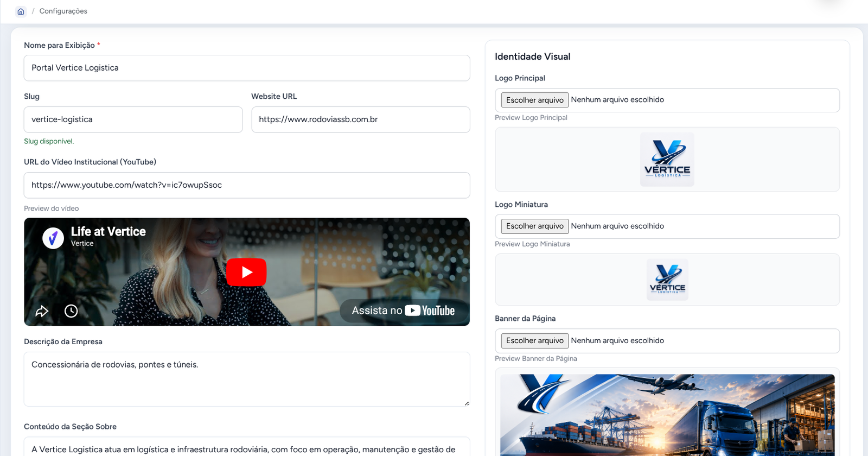Add video to Watch Later clock icon
Screen dimensions: 868x456
71,311
